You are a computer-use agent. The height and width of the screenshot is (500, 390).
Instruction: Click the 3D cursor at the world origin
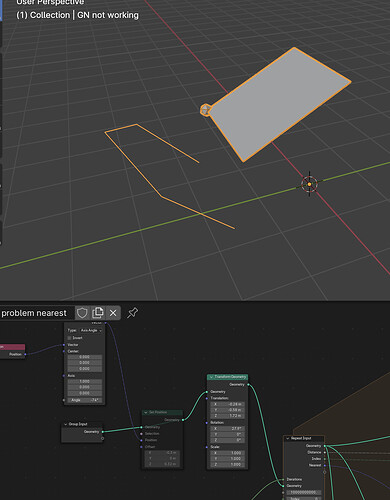tap(309, 184)
